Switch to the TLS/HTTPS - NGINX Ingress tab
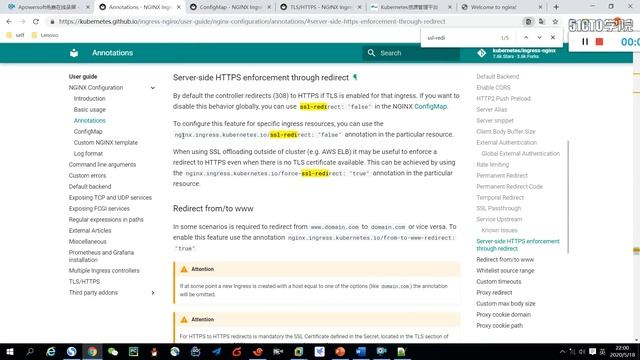Image resolution: width=640 pixels, height=360 pixels. (x=320, y=7)
